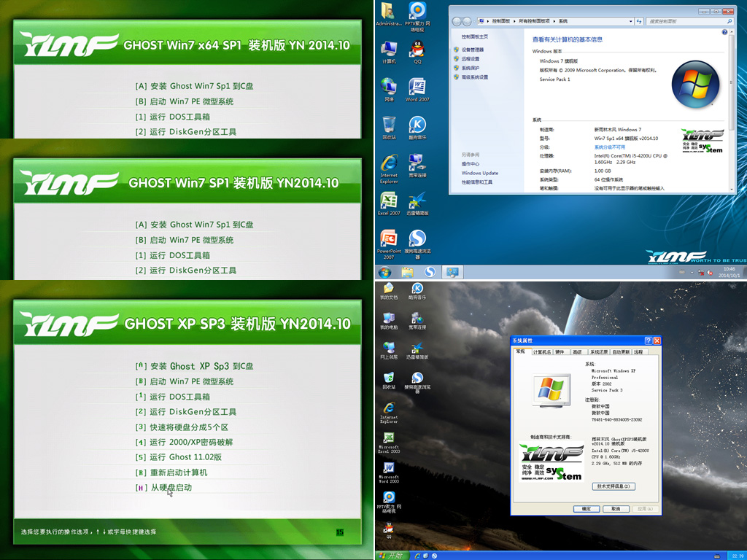Image resolution: width=747 pixels, height=560 pixels.
Task: Click the System window vertical scrollbar
Action: [x=731, y=109]
